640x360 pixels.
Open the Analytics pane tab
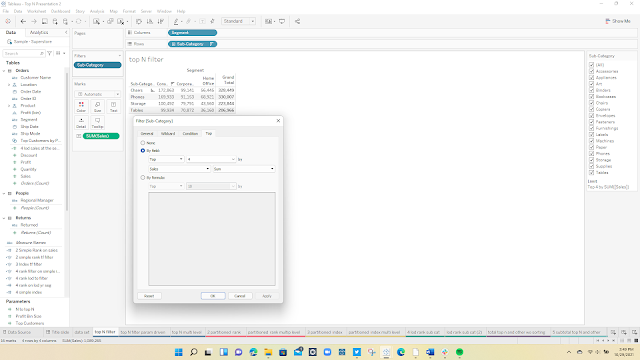coord(39,32)
